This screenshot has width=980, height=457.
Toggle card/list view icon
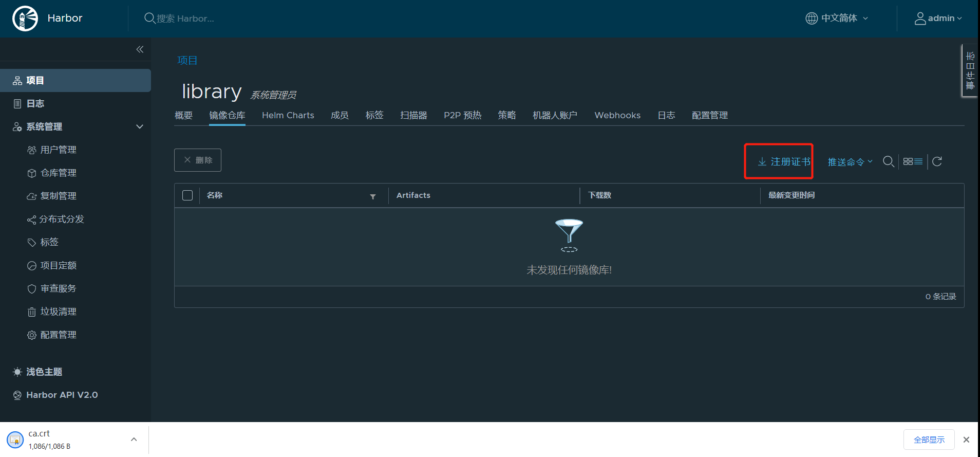click(x=913, y=161)
